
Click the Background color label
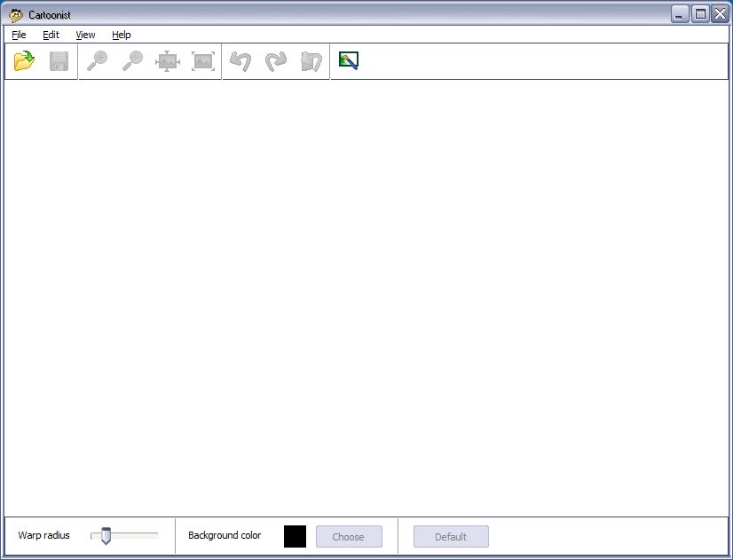[x=225, y=535]
